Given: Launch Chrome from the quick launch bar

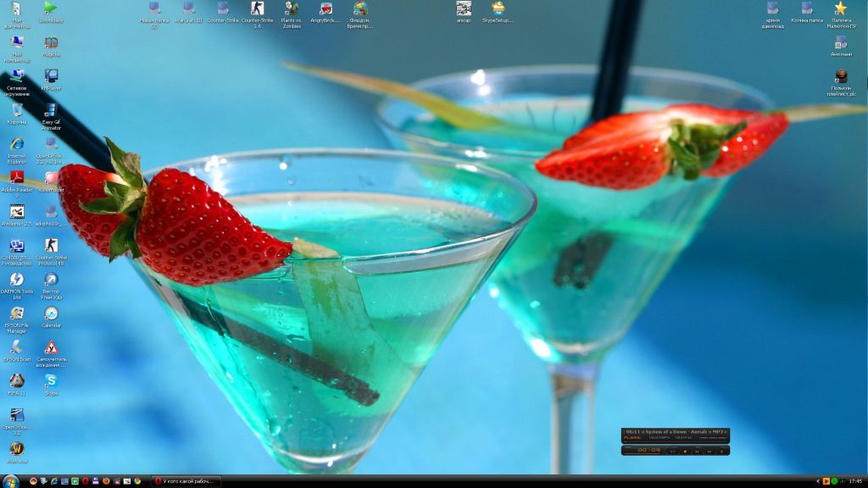Looking at the screenshot, I should coord(137,481).
